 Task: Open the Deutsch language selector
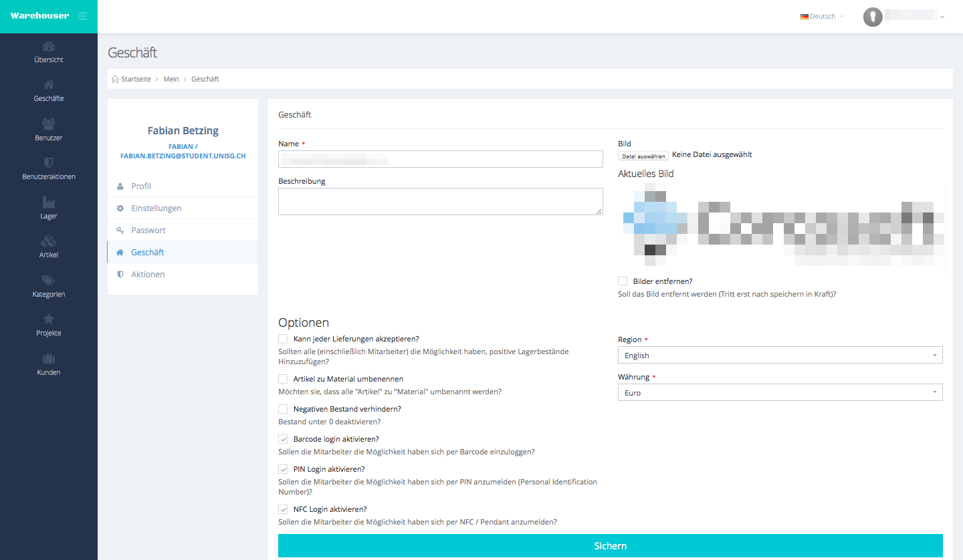point(822,17)
